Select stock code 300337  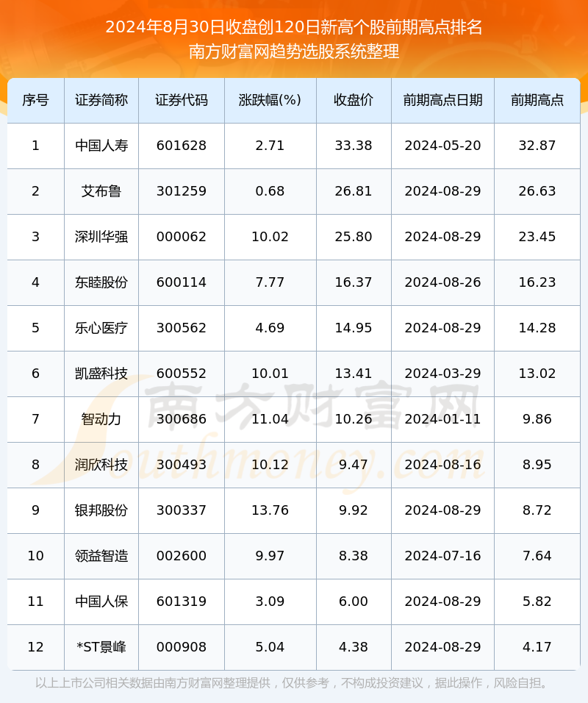(x=182, y=510)
